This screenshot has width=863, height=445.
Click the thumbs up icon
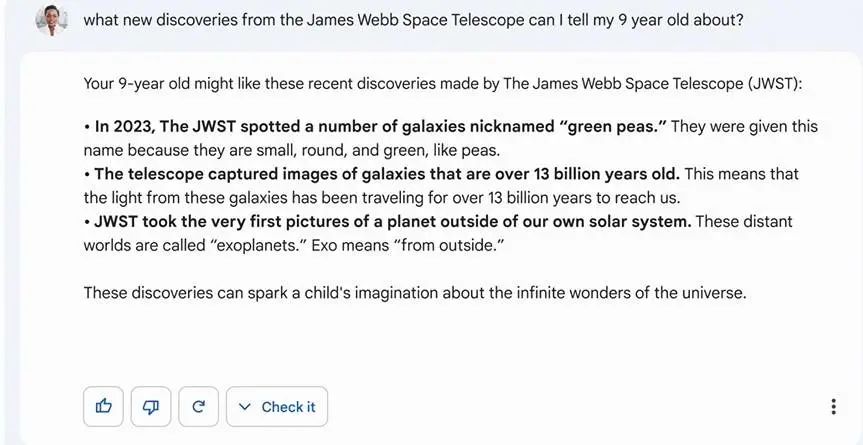[x=104, y=406]
